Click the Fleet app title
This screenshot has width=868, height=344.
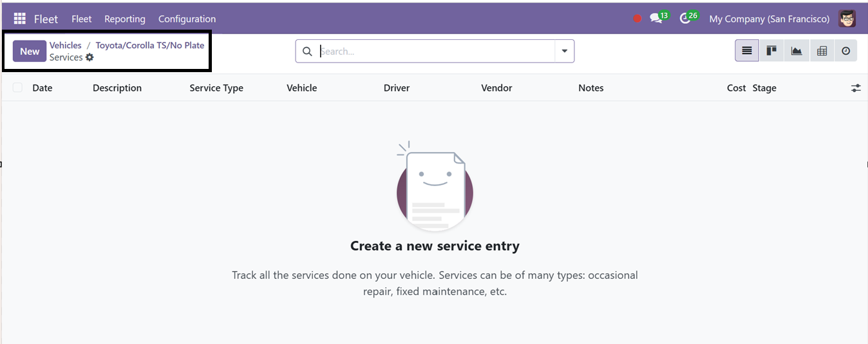pyautogui.click(x=46, y=19)
